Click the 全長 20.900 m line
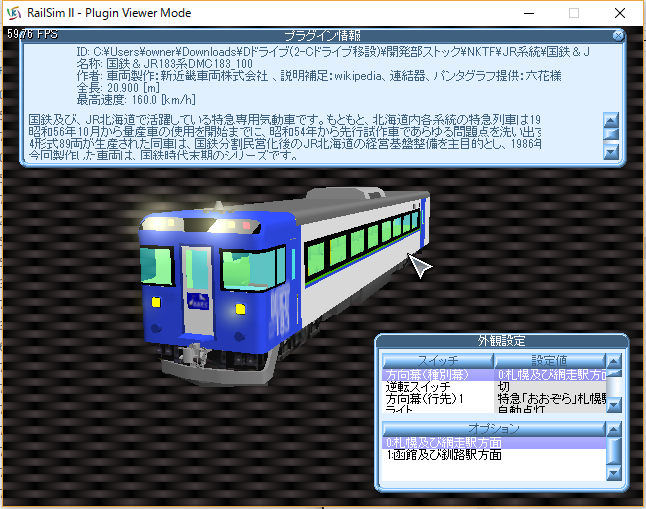 click(x=118, y=88)
